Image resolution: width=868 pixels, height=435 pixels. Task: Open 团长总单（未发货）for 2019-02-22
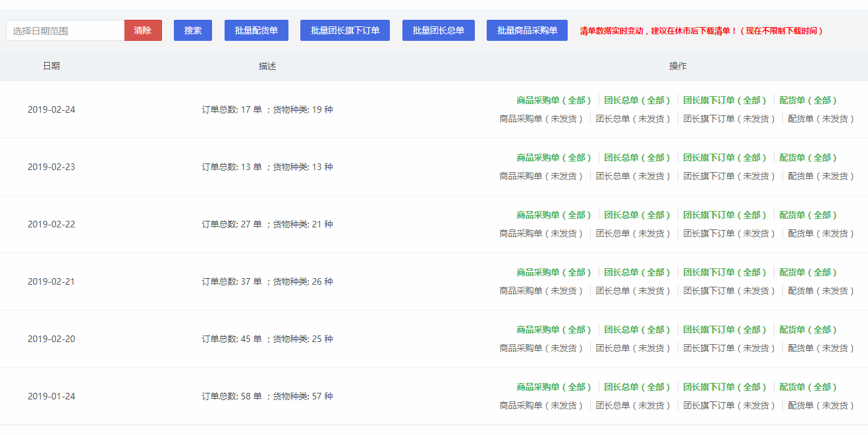point(633,234)
